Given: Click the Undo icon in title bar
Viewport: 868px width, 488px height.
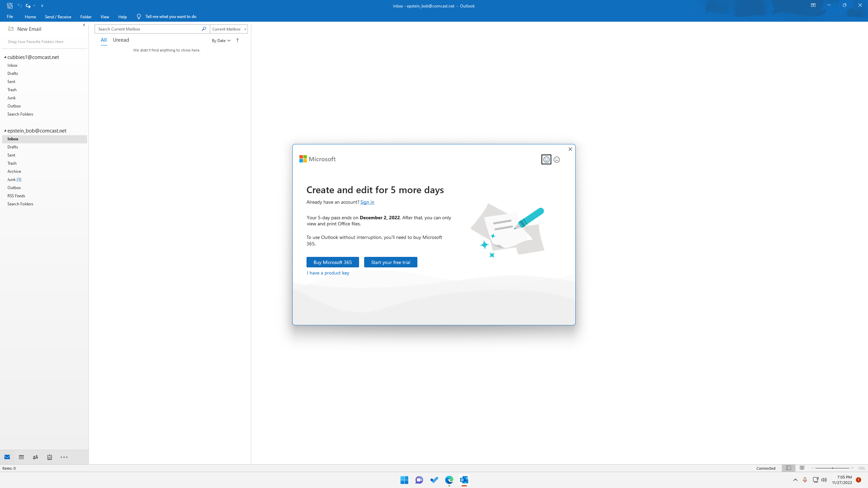Looking at the screenshot, I should pos(20,6).
